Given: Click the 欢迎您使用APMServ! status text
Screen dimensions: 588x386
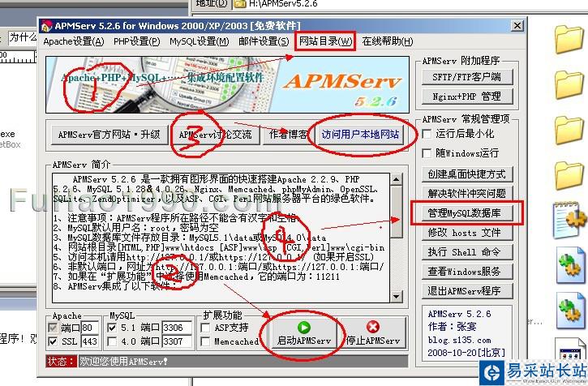Looking at the screenshot, I should 123,361.
